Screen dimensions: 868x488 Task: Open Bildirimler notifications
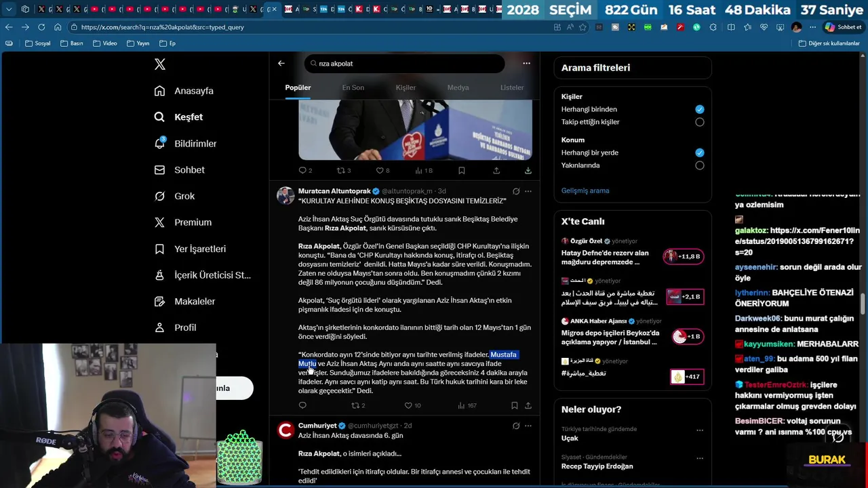tap(185, 144)
